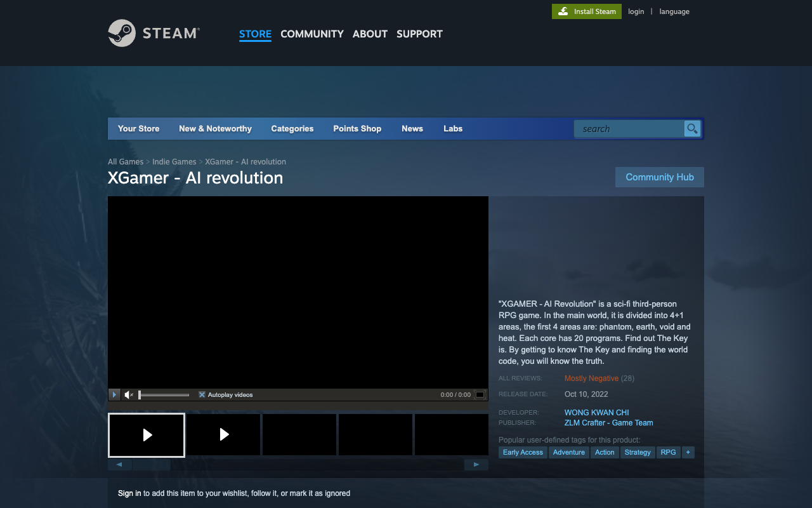
Task: Open the language dropdown
Action: [674, 11]
